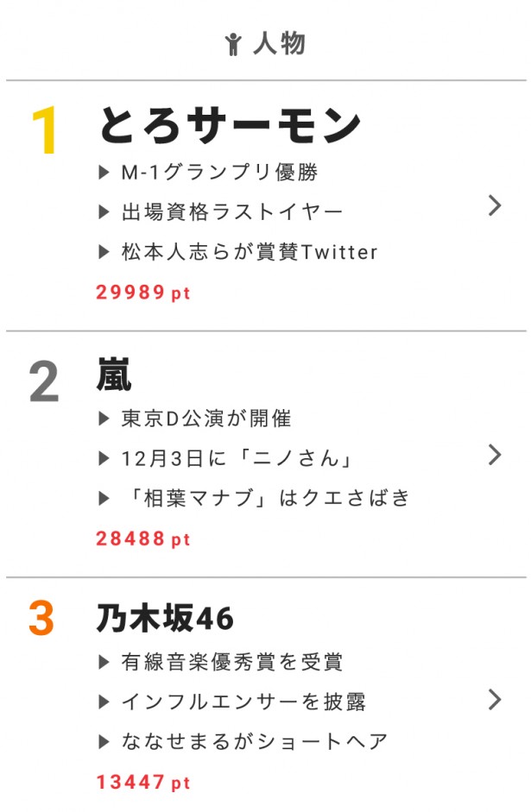The image size is (531, 812).
Task: Click the 29989 pt score
Action: 143,293
